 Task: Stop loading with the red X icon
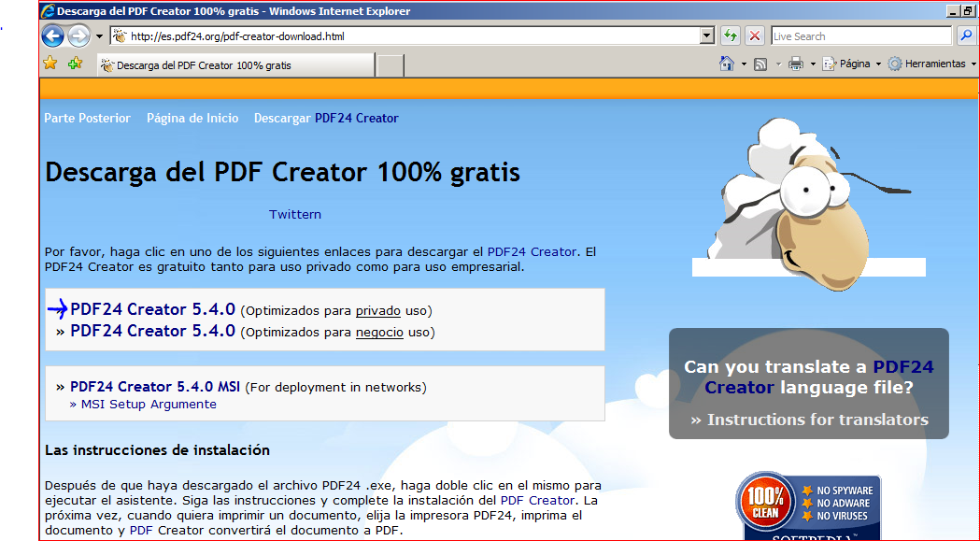[755, 36]
